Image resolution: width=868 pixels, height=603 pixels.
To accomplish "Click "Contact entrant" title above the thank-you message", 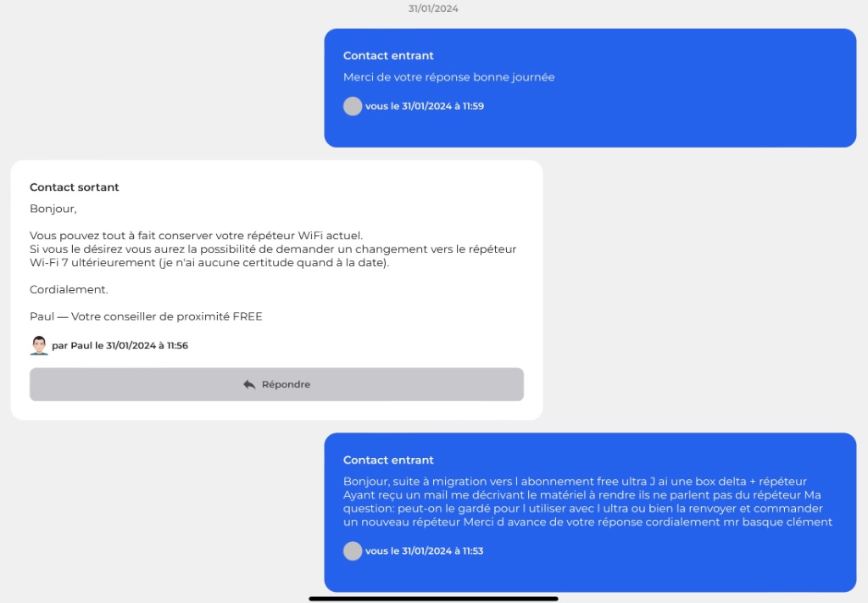I will pyautogui.click(x=388, y=56).
